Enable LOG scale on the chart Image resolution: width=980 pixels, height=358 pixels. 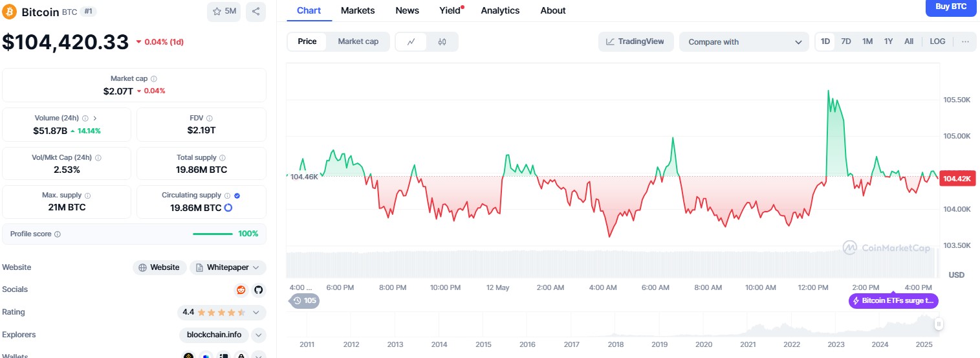pyautogui.click(x=937, y=41)
